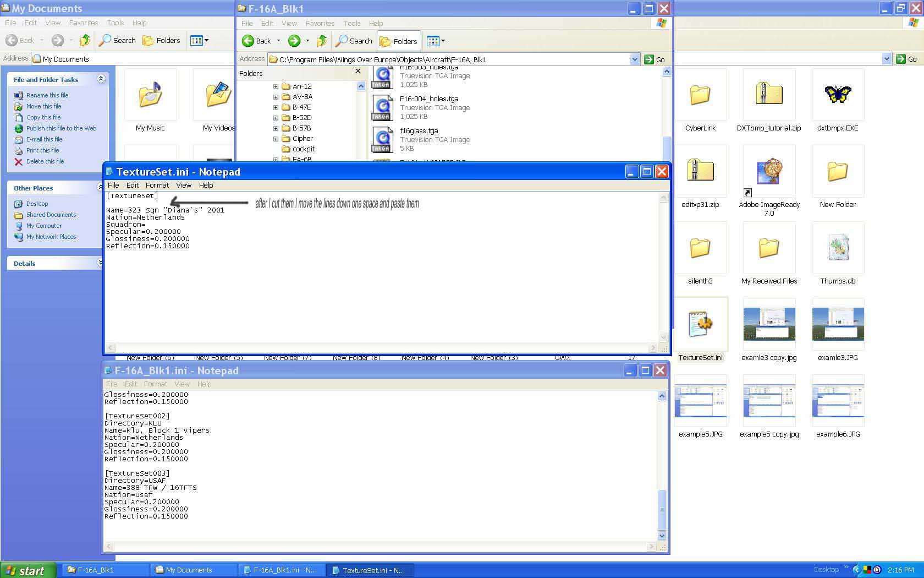Click Go button in F-16A_Blk1 address bar

coord(655,59)
